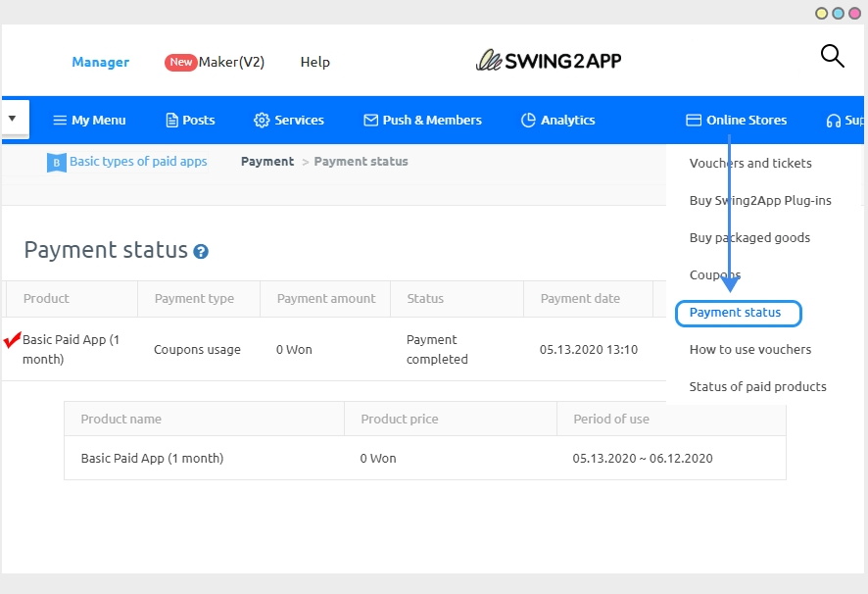Expand the app selector dropdown arrow
Viewport: 868px width, 594px height.
pyautogui.click(x=13, y=119)
